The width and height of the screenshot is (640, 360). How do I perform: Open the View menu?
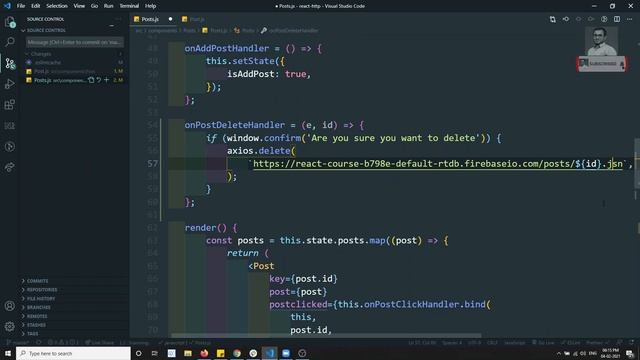click(x=79, y=6)
